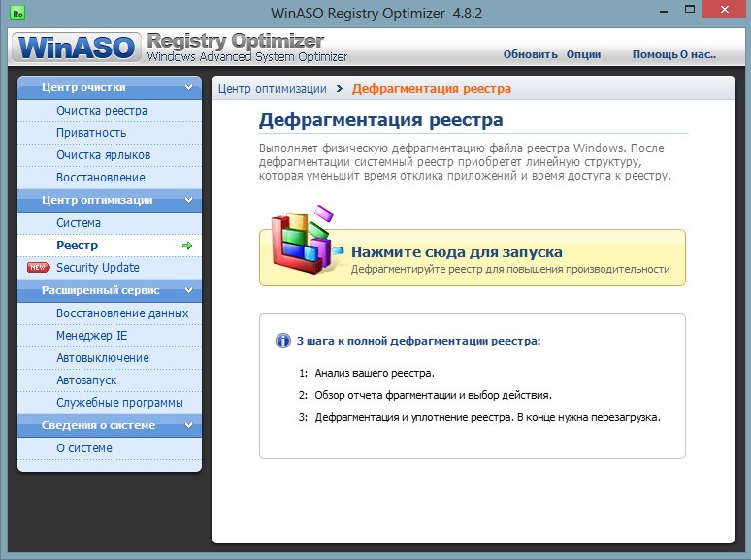Click the blue info icon
The height and width of the screenshot is (560, 751).
pyautogui.click(x=283, y=341)
